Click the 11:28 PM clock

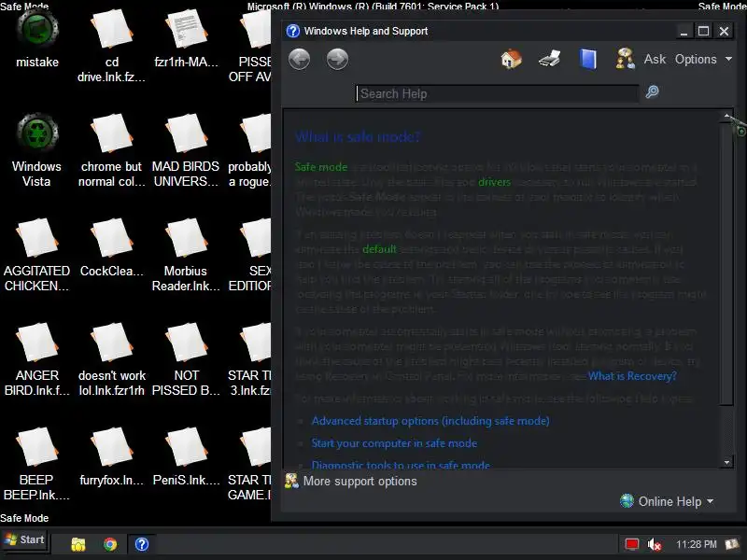(x=696, y=544)
